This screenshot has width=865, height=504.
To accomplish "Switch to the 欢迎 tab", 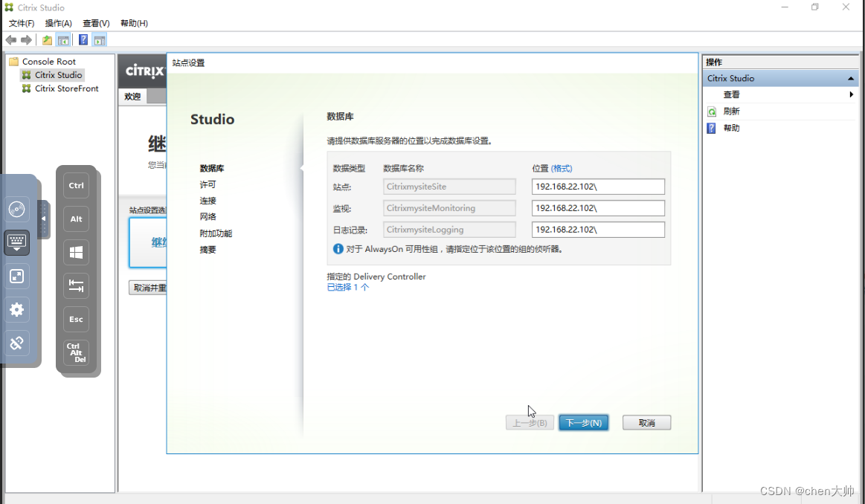I will point(132,97).
